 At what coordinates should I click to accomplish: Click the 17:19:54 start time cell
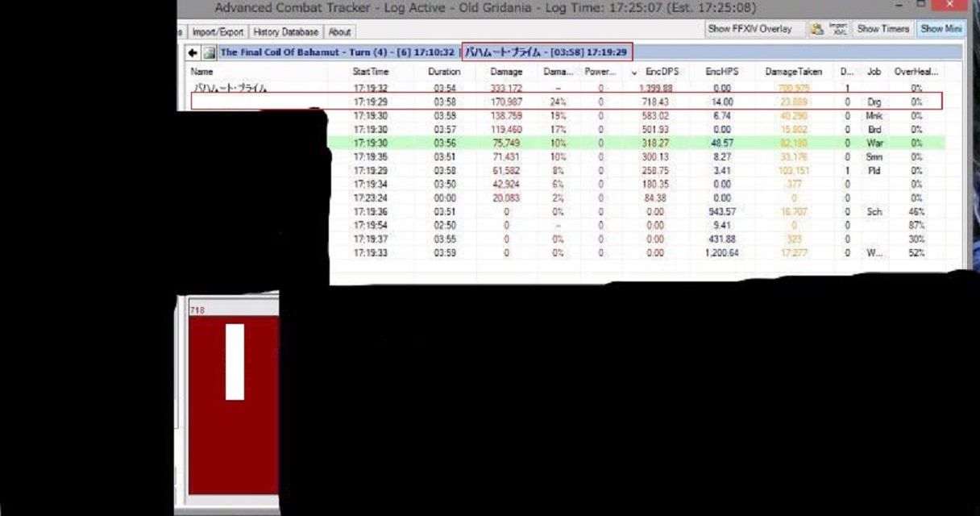371,226
